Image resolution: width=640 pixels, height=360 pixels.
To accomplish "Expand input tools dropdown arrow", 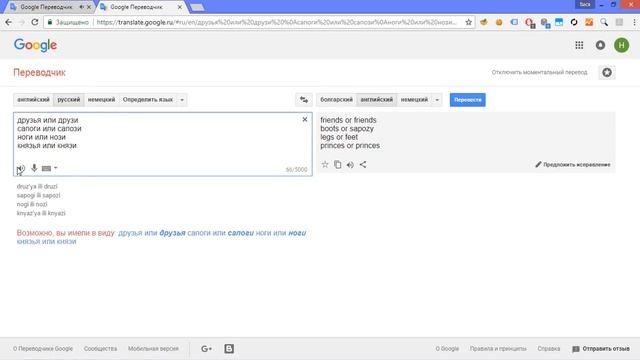I will click(x=56, y=168).
